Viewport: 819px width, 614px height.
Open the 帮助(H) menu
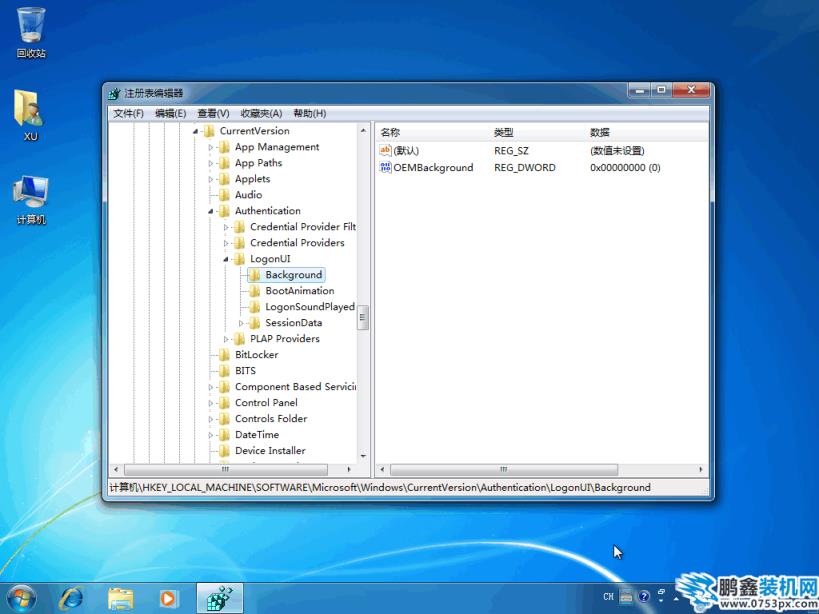pos(310,113)
